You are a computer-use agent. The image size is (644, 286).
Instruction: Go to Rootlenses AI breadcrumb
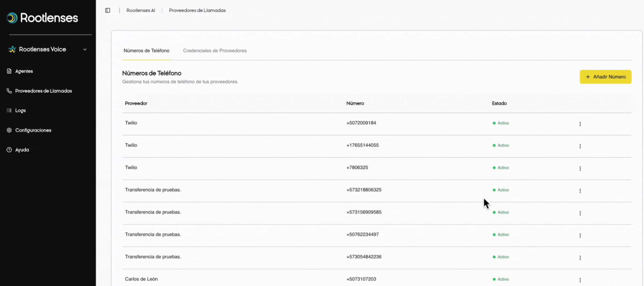pos(140,10)
